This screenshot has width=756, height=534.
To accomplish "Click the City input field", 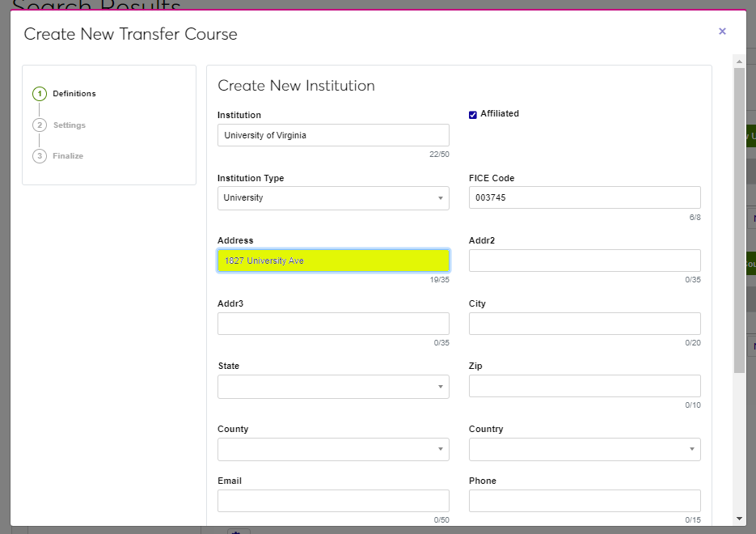I will point(585,324).
